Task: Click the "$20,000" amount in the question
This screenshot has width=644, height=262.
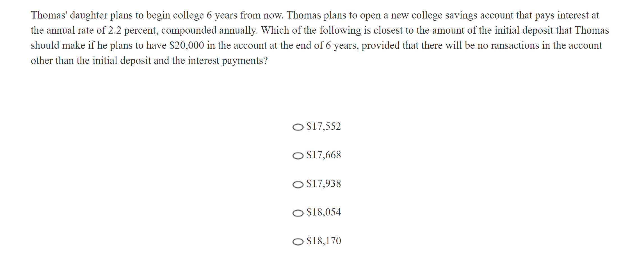Action: 187,45
